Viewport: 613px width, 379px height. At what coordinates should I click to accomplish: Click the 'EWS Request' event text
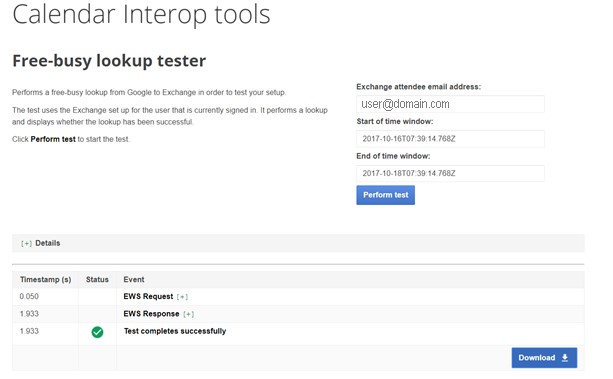(148, 296)
